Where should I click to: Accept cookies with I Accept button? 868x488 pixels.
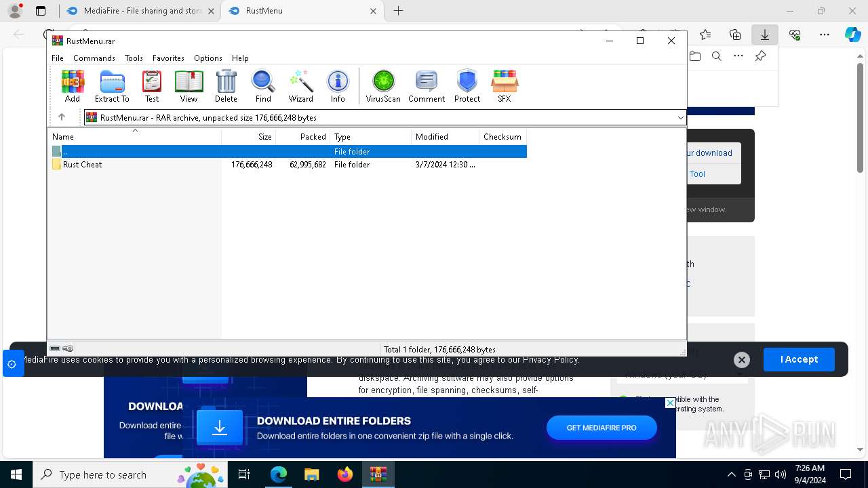799,359
